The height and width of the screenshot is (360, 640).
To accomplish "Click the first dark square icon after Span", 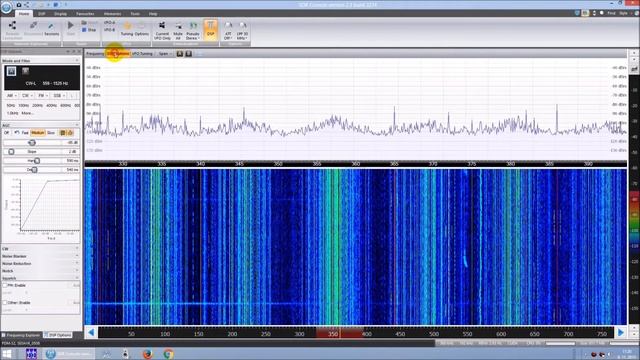I will 180,53.
